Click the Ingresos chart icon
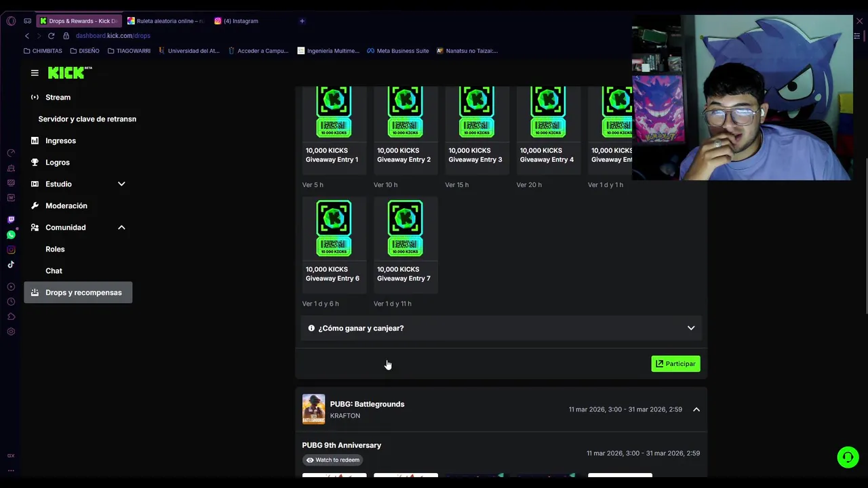Image resolution: width=868 pixels, height=488 pixels. click(x=35, y=140)
